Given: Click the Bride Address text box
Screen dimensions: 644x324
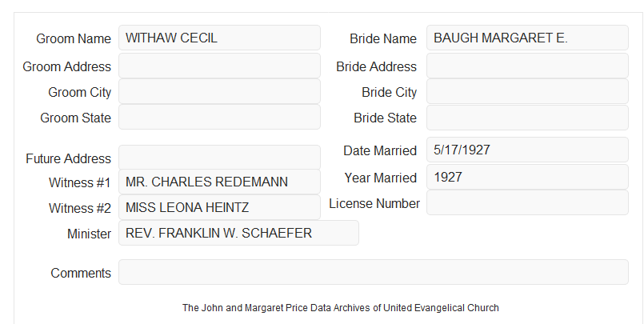Looking at the screenshot, I should click(527, 66).
